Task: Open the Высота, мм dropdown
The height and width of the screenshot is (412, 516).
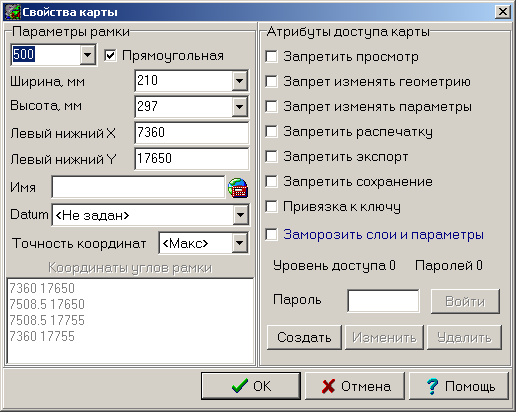Action: (240, 107)
